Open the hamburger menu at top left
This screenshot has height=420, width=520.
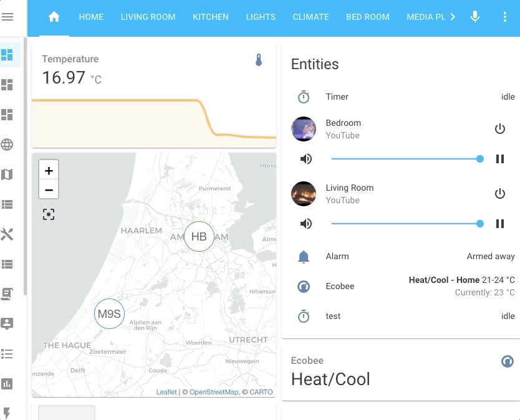(x=8, y=17)
